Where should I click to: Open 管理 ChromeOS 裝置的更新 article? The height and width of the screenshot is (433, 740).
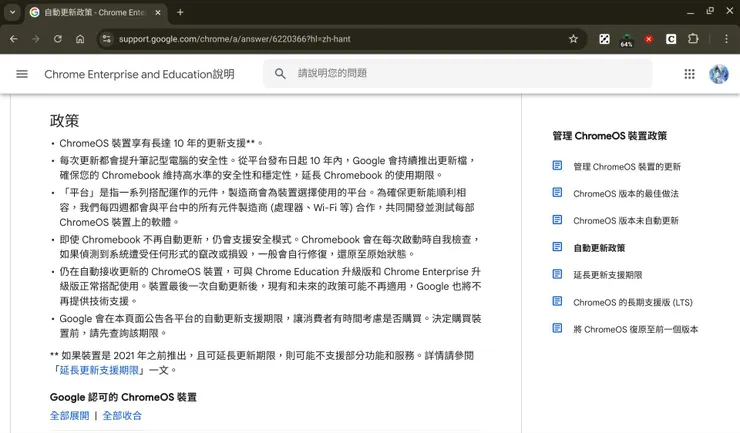point(627,167)
